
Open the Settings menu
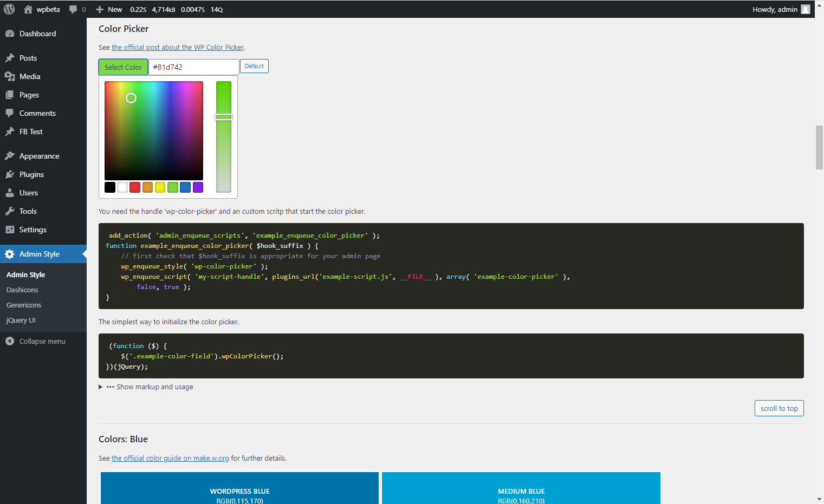pos(43,230)
